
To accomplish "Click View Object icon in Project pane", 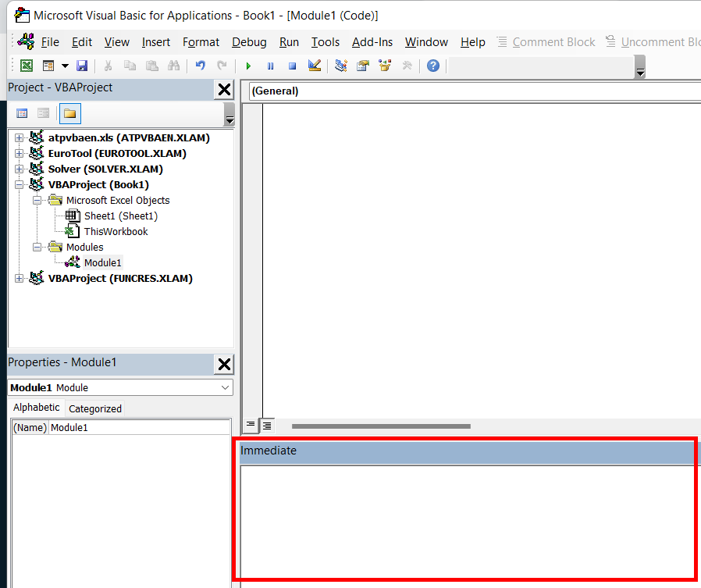I will [43, 113].
